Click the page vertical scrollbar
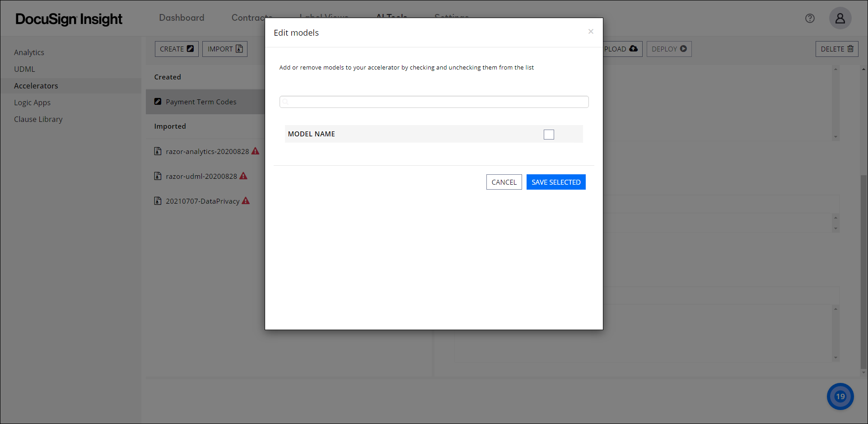Image resolution: width=868 pixels, height=424 pixels. point(863,272)
